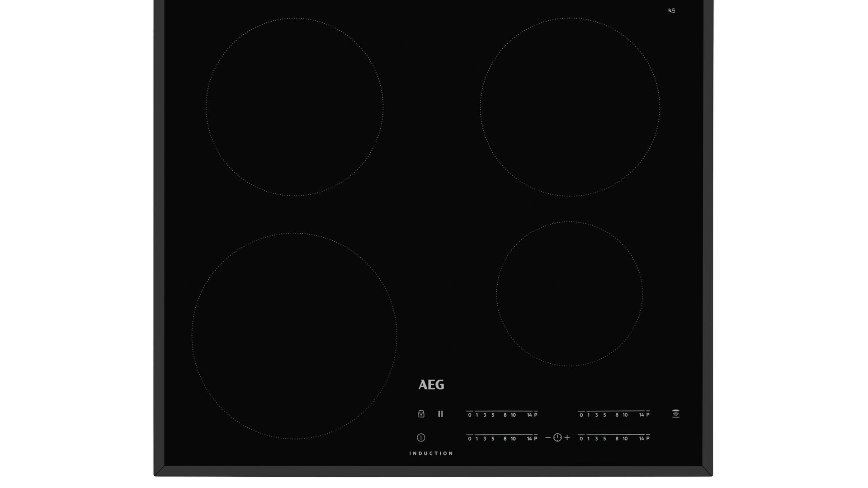
Task: Select level 5 on the lower-left power bar
Action: [493, 438]
